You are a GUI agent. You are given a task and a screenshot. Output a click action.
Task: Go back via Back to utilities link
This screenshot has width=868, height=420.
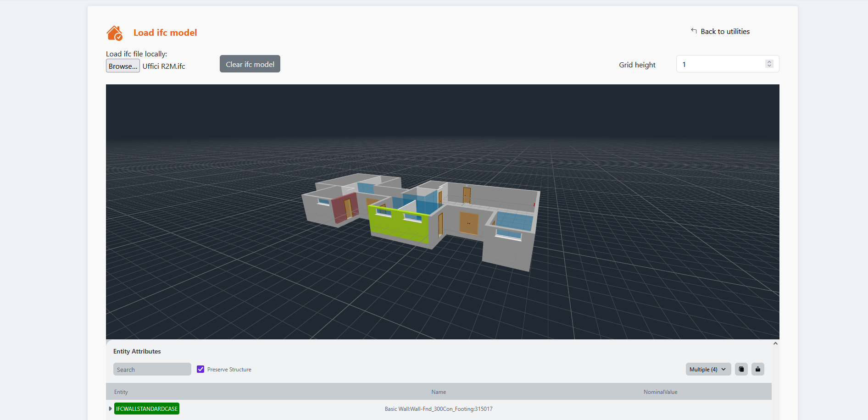click(x=725, y=31)
